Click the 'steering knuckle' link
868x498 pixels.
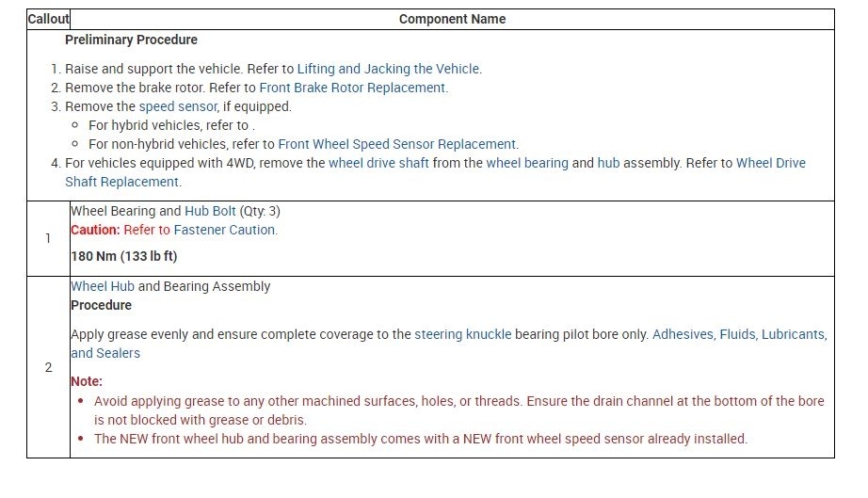pos(463,334)
